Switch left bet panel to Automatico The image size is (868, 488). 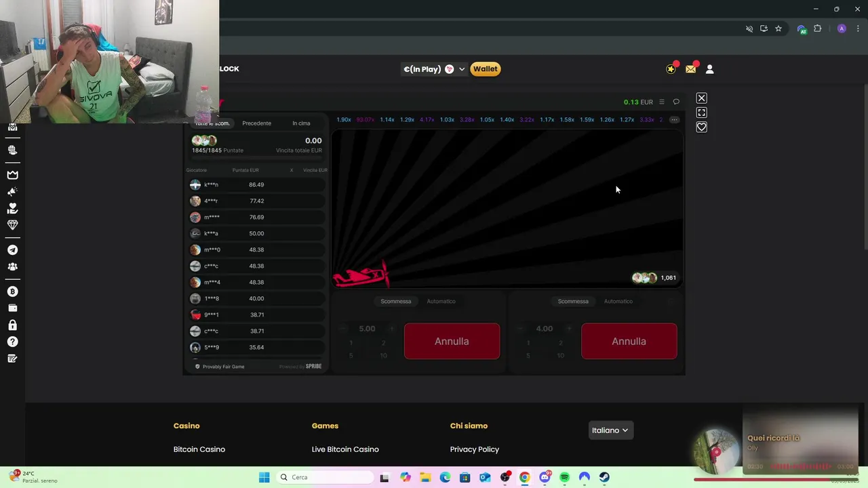[441, 301]
